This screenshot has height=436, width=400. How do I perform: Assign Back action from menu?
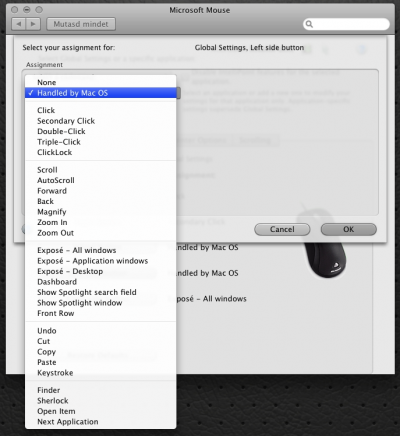[x=100, y=201]
